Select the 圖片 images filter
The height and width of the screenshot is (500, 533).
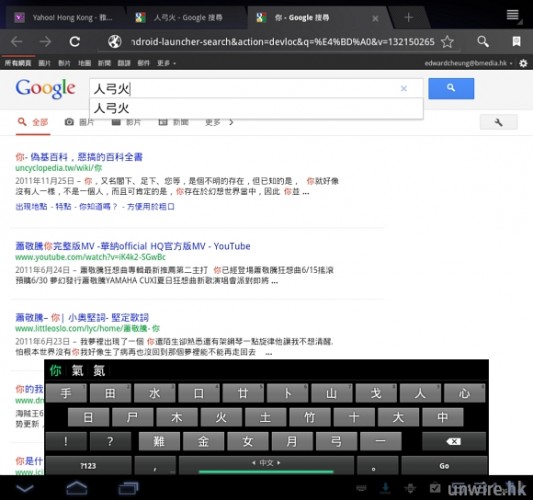(79, 122)
